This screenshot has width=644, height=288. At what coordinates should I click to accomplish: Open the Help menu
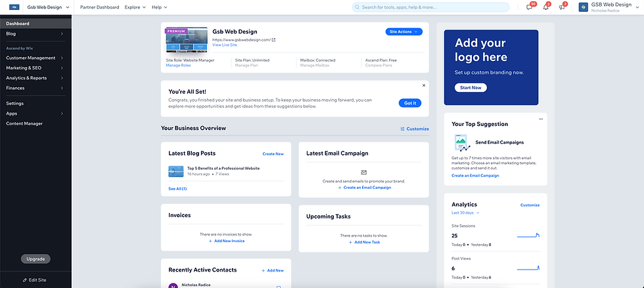tap(159, 7)
